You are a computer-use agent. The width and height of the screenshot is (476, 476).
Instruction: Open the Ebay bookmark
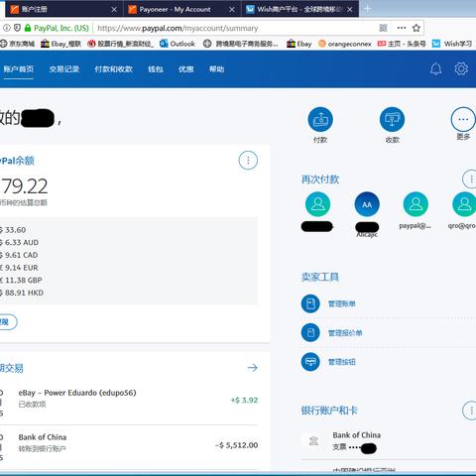pyautogui.click(x=298, y=44)
